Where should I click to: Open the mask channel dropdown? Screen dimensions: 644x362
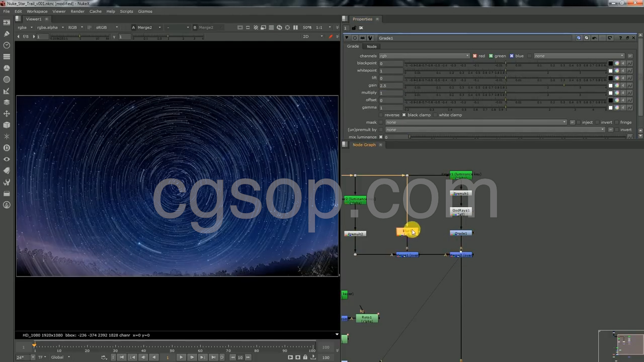(475, 122)
